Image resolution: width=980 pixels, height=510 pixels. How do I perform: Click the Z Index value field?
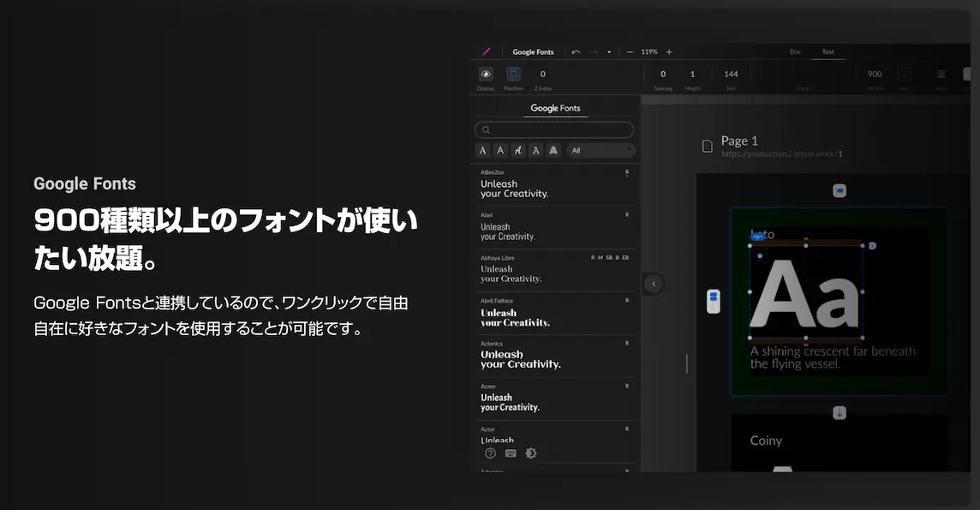pos(542,75)
